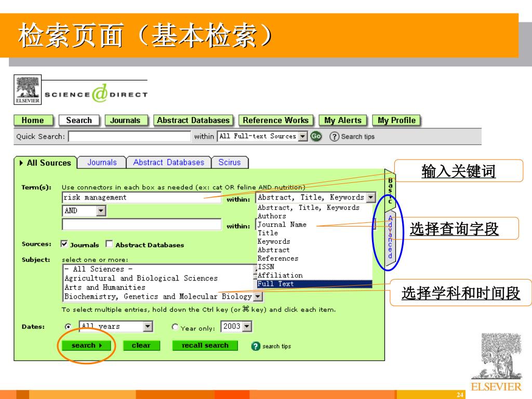Open the Reference Works navigation tab
Screen dimensions: 532x399
[x=276, y=121]
